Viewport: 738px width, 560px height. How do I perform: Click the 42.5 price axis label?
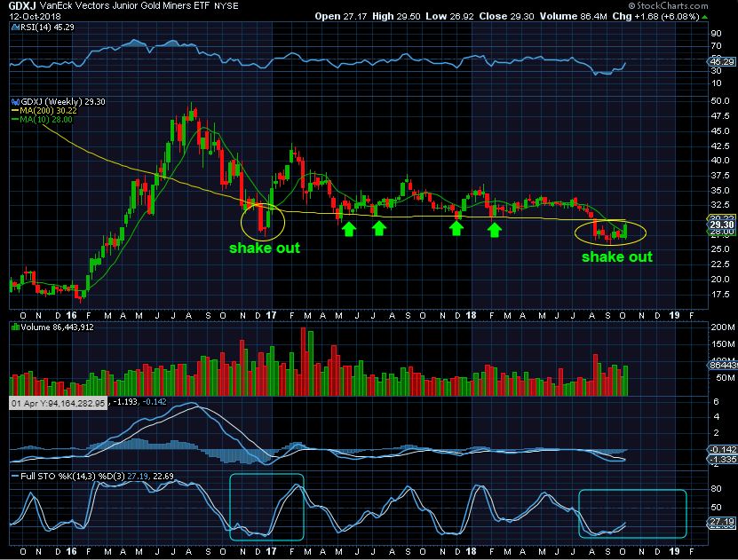[x=720, y=146]
